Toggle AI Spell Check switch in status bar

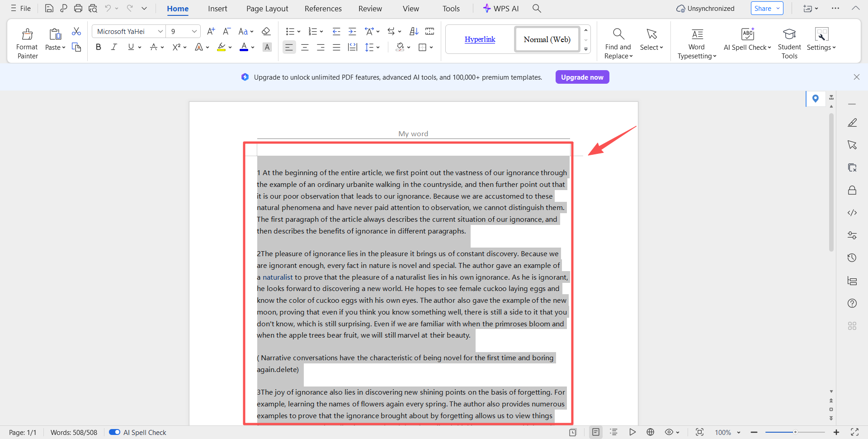(114, 432)
